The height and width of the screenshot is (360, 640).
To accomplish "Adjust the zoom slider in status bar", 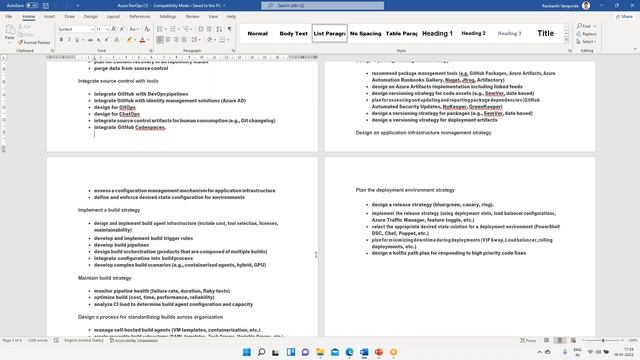I will coord(603,340).
